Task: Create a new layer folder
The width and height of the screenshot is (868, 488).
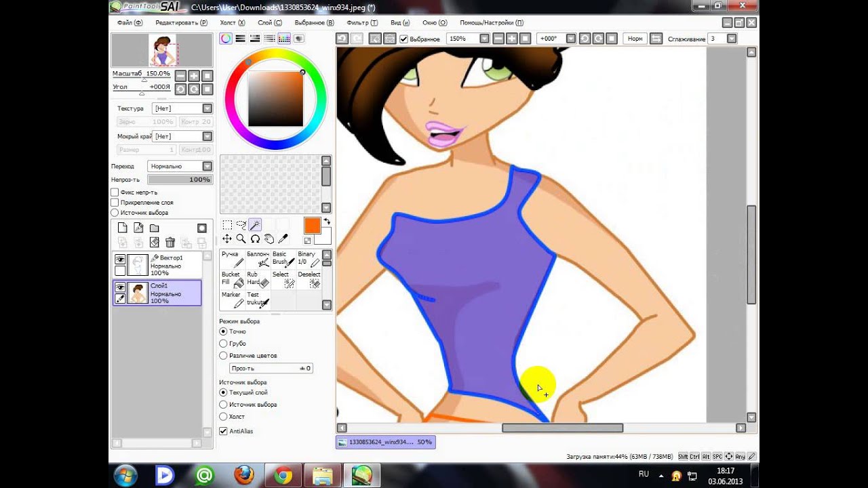Action: click(155, 228)
